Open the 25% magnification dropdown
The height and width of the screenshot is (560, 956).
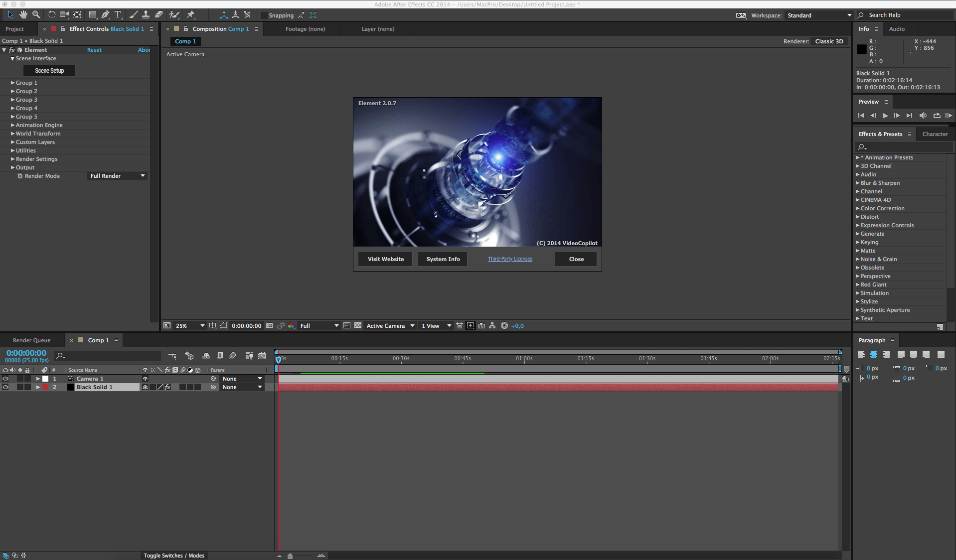(189, 326)
